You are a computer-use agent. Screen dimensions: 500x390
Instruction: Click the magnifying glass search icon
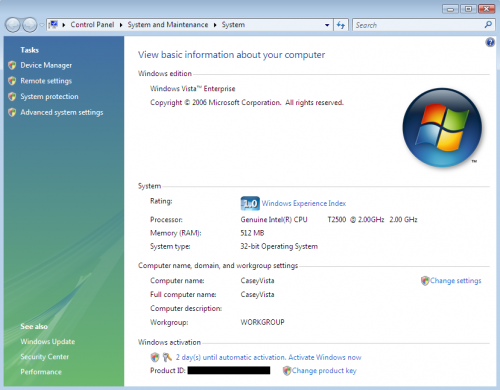[488, 25]
